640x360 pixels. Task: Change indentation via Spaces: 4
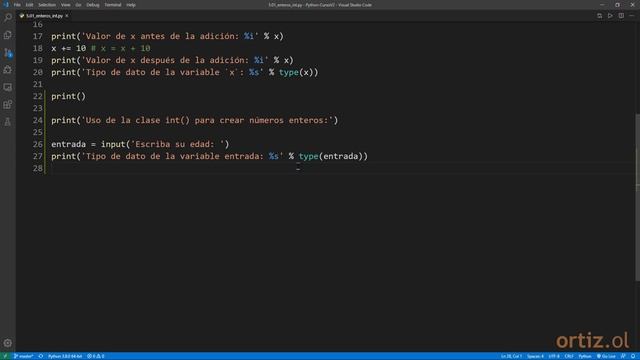(x=535, y=356)
